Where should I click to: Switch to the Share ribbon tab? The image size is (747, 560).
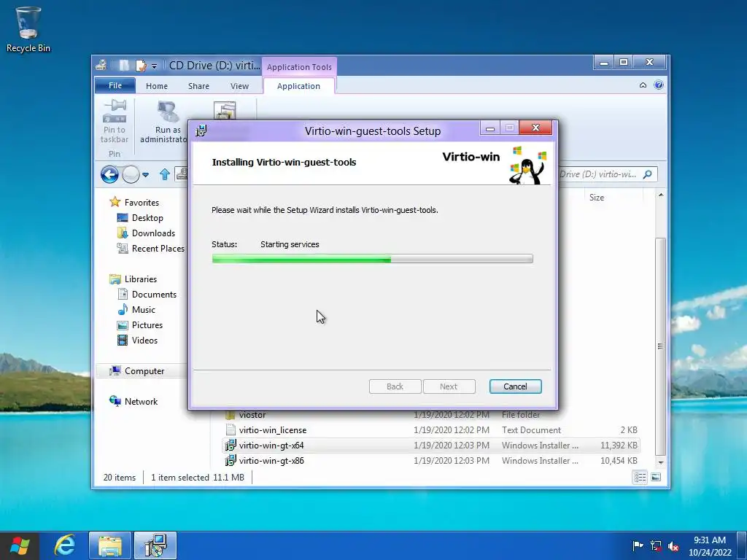tap(198, 86)
